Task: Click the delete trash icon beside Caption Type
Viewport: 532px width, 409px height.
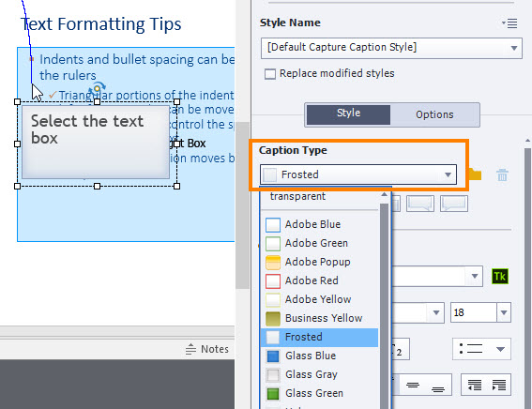Action: [x=502, y=175]
